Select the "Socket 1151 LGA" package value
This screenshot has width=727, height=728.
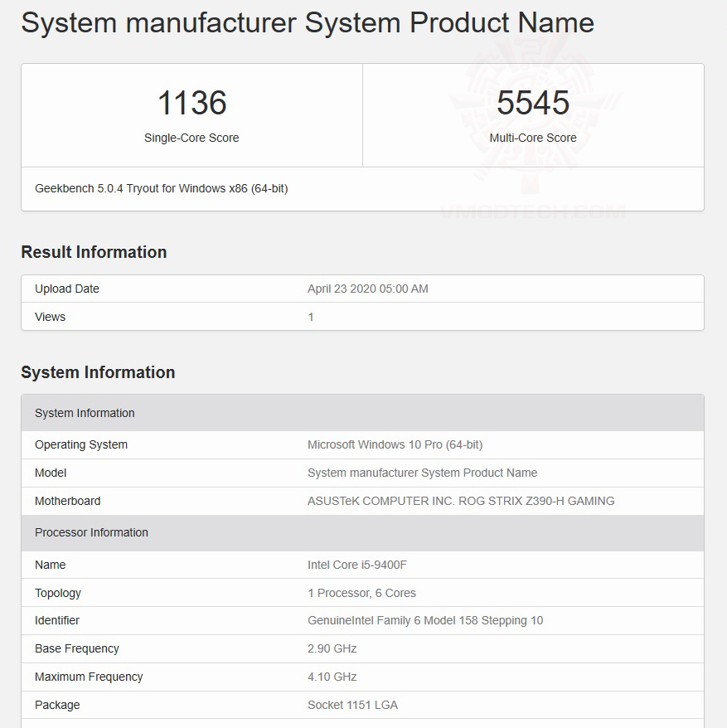352,705
